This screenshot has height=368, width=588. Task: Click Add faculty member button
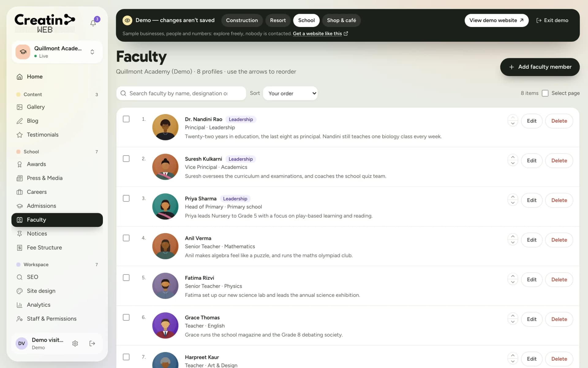pos(540,67)
